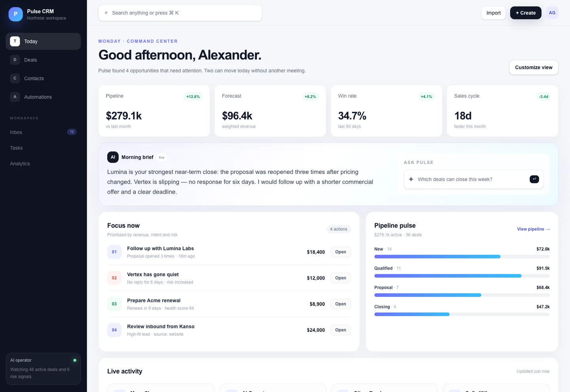Focus the Search anything field
This screenshot has height=392, width=570.
point(180,13)
